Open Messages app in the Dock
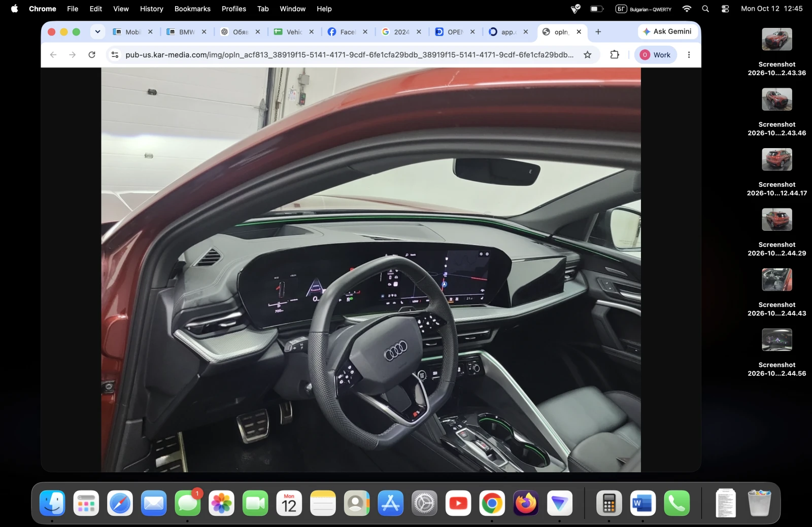Image resolution: width=812 pixels, height=527 pixels. pyautogui.click(x=188, y=504)
